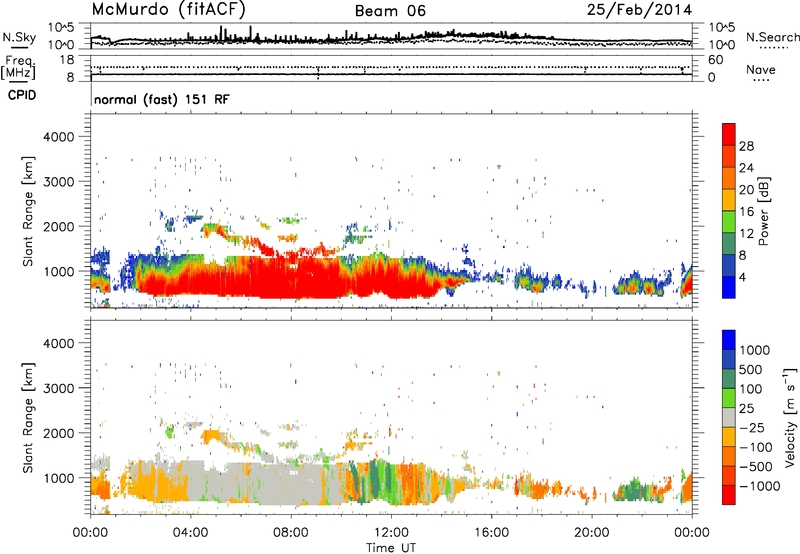Click the 'Beam 06' label

tap(390, 11)
